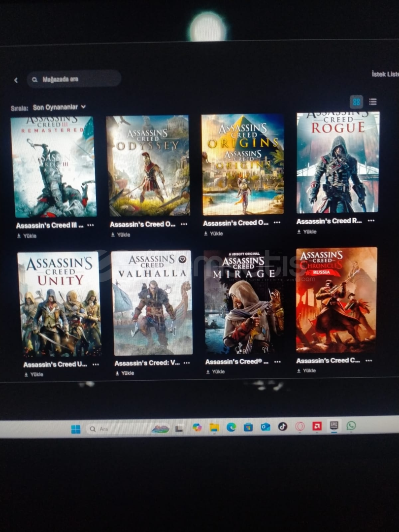
Task: Open Assassin's Creed III Remastered cover
Action: click(x=54, y=166)
